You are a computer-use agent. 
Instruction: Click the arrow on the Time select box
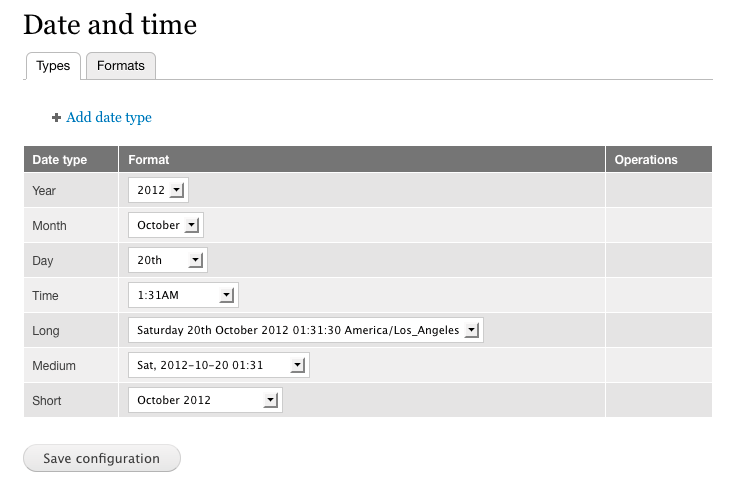coord(227,295)
